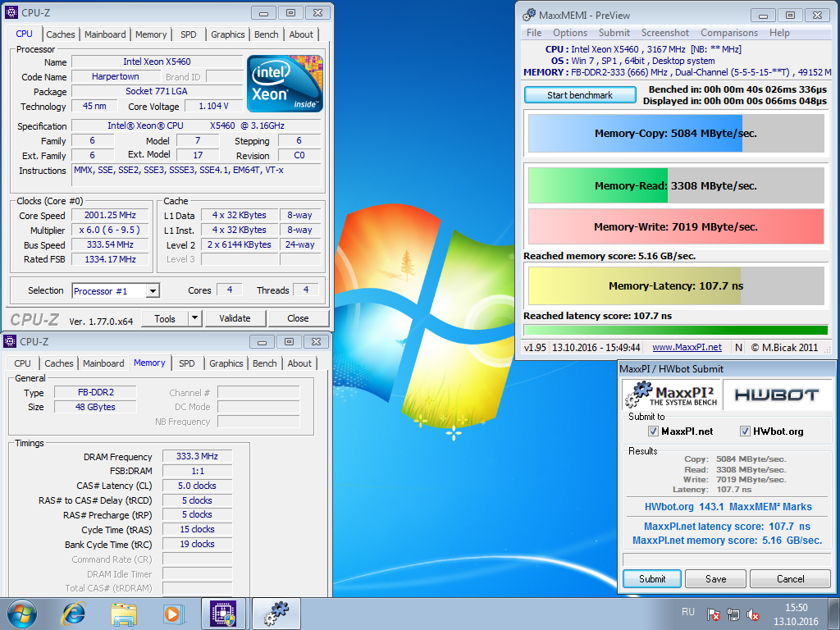Click the HWbot.org 143.1 MaxxMEM² Marks text
This screenshot has width=840, height=630.
(x=728, y=507)
